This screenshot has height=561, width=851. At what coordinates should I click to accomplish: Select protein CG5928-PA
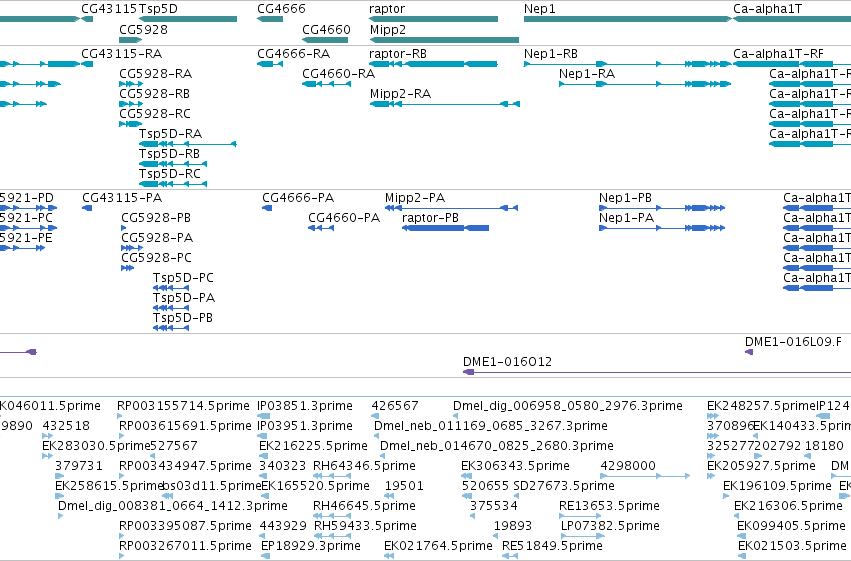pyautogui.click(x=132, y=248)
